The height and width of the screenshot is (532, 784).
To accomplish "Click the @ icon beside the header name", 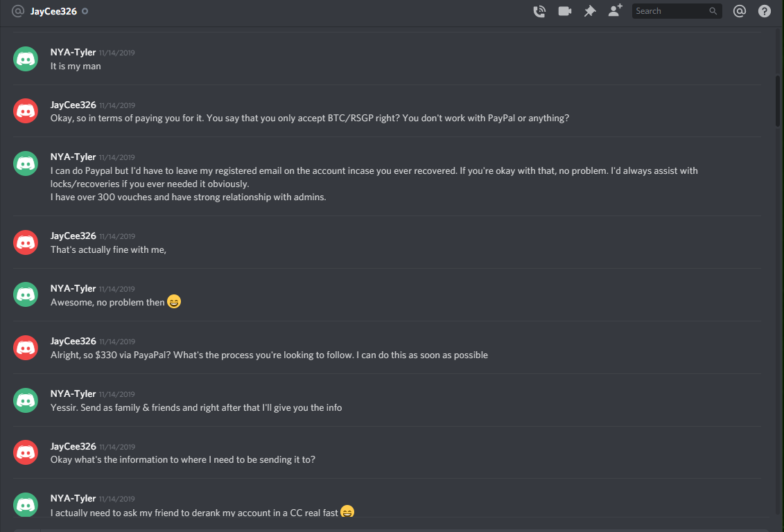I will point(18,11).
